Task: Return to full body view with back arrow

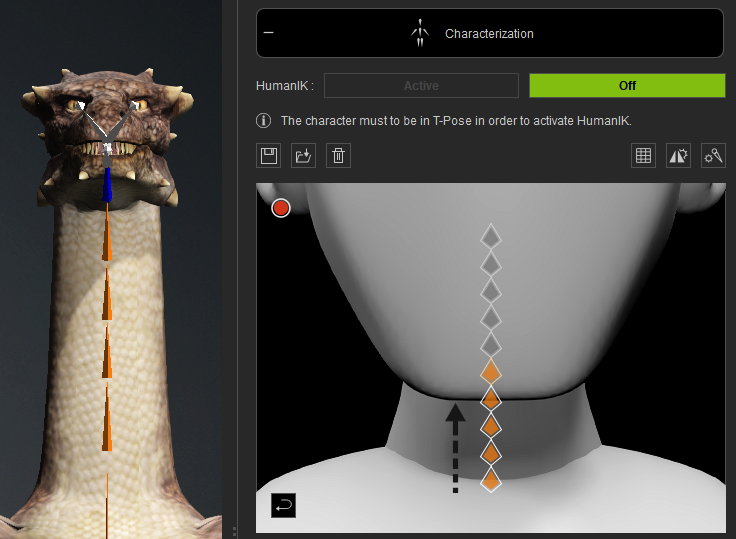Action: click(x=284, y=506)
